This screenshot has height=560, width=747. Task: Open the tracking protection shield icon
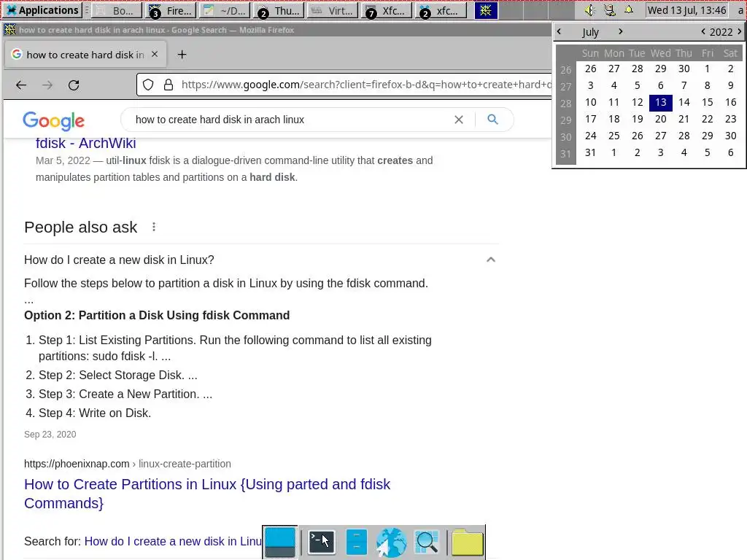coord(148,85)
